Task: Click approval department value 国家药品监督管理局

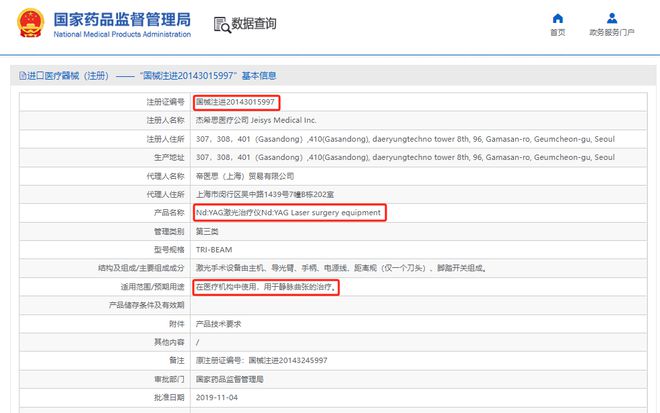Action: point(229,379)
